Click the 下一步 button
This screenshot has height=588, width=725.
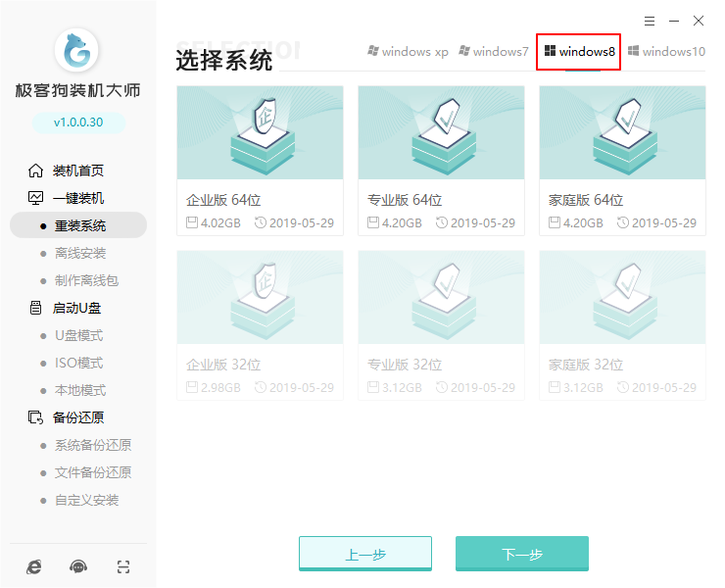click(x=521, y=554)
